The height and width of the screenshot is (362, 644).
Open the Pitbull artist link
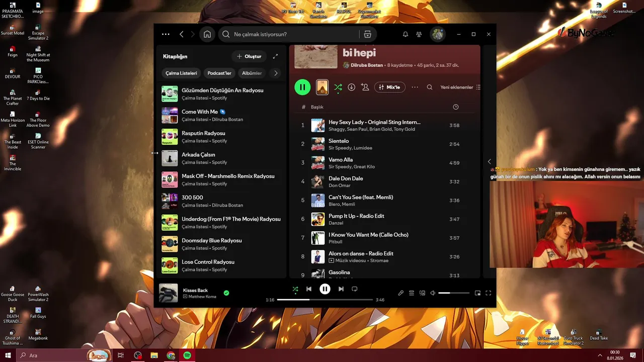[x=336, y=242]
